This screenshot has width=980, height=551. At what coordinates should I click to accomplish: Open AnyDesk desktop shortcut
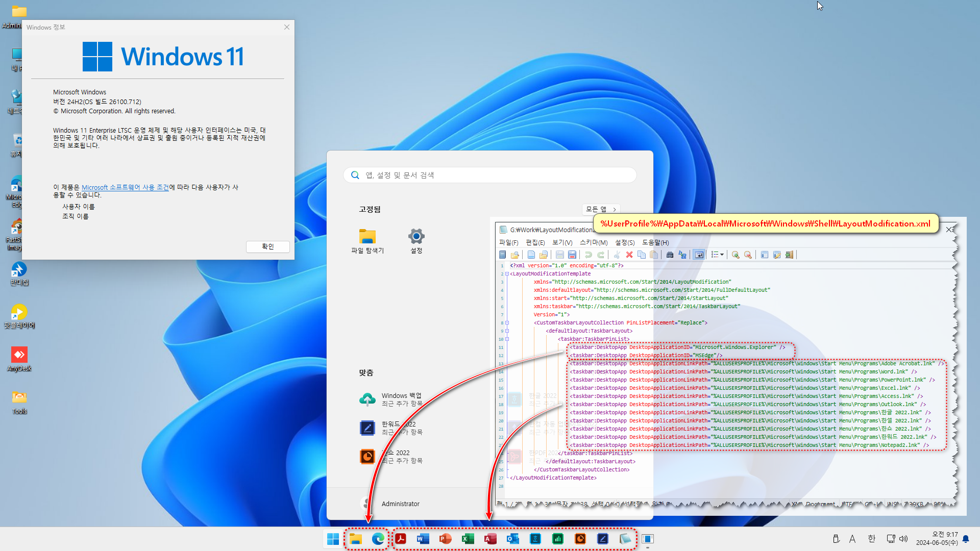tap(19, 359)
